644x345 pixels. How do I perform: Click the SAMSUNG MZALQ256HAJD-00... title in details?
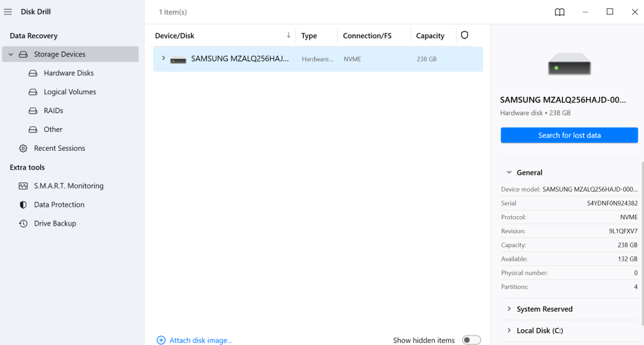(x=563, y=100)
